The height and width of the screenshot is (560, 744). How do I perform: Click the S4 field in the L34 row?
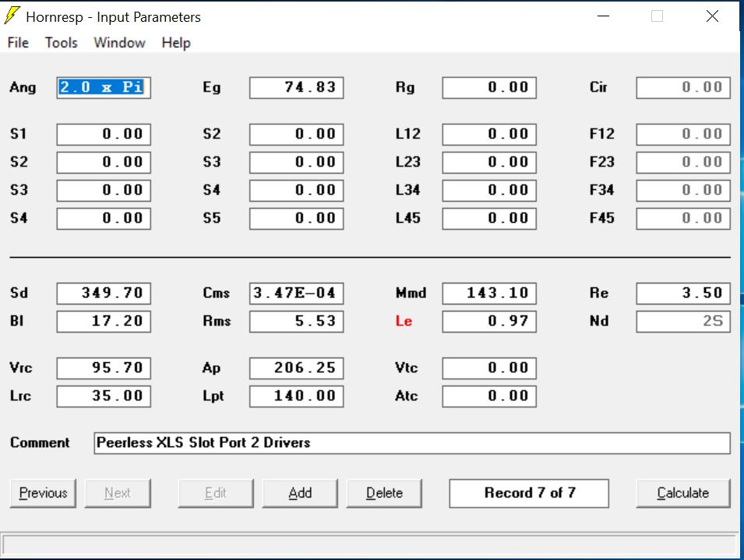click(297, 190)
